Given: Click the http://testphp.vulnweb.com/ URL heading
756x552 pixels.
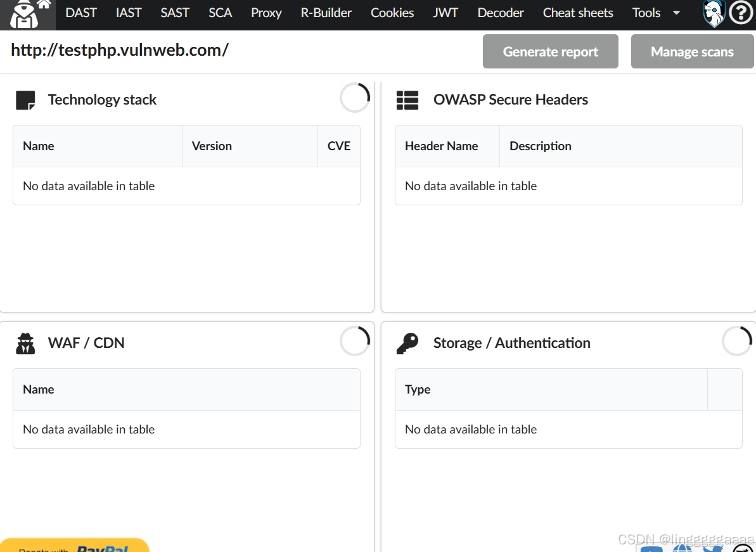Looking at the screenshot, I should 120,50.
